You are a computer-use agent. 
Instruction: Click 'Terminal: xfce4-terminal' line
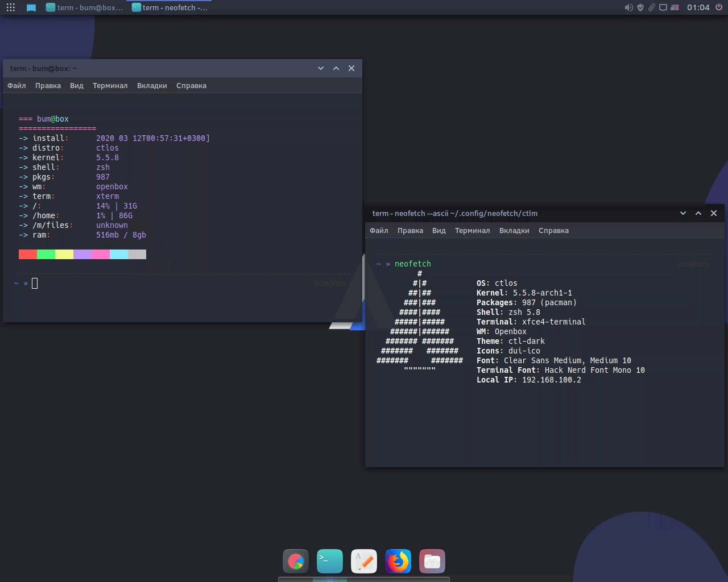click(x=531, y=322)
